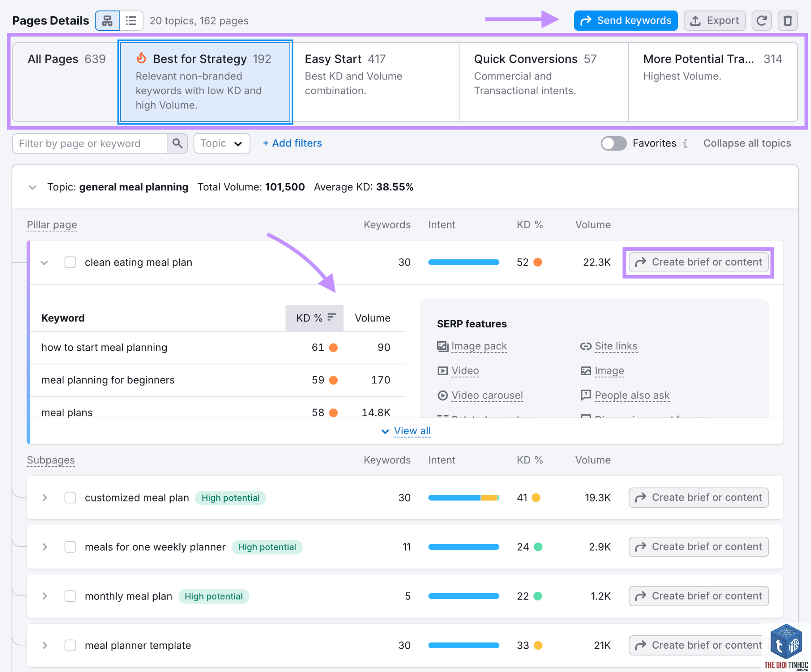This screenshot has width=811, height=672.
Task: Click the trash delete icon
Action: tap(788, 21)
